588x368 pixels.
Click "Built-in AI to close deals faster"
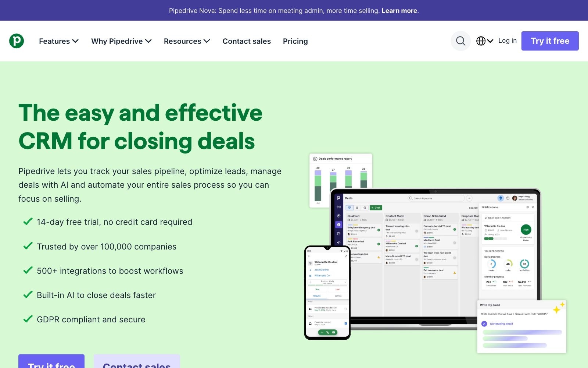(x=96, y=295)
